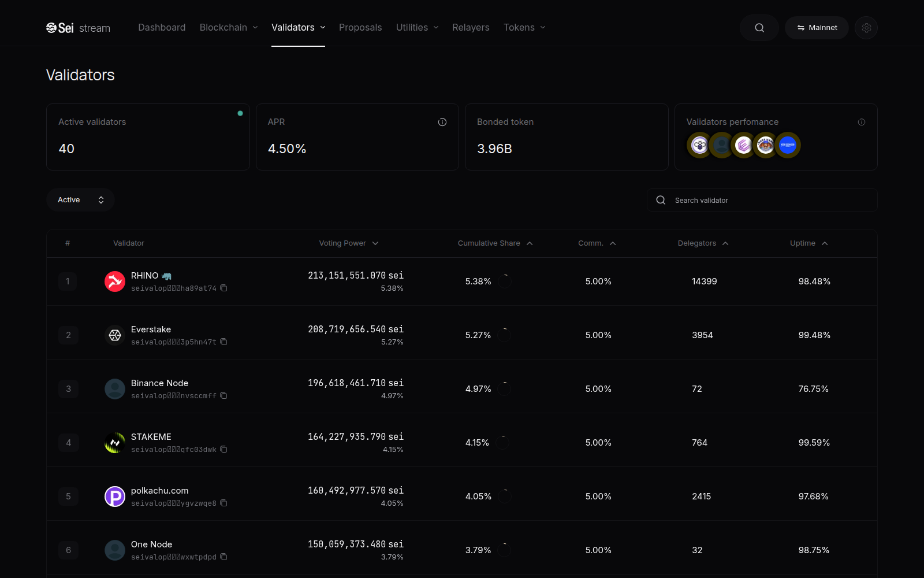Image resolution: width=924 pixels, height=578 pixels.
Task: Sort by Comm. column
Action: tap(597, 243)
